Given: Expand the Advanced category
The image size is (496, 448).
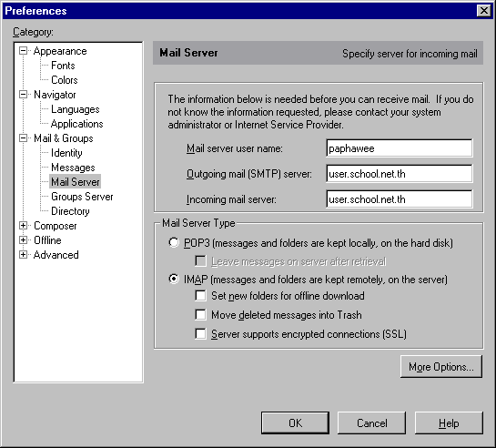Looking at the screenshot, I should pyautogui.click(x=23, y=255).
